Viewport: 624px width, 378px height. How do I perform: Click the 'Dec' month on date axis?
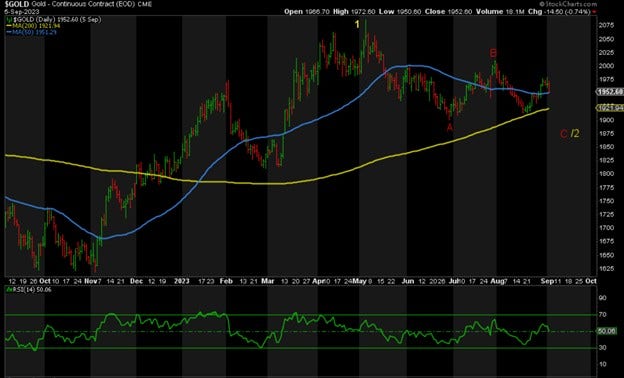tap(136, 281)
